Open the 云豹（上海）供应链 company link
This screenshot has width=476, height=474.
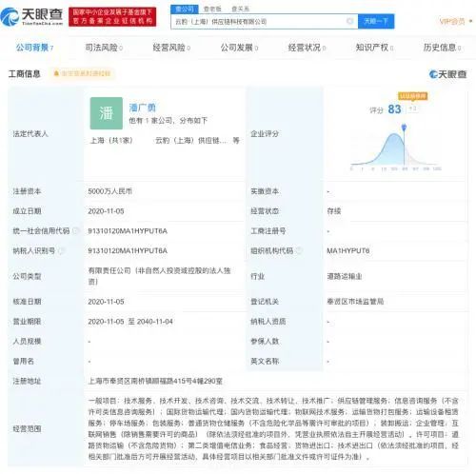pyautogui.click(x=190, y=140)
